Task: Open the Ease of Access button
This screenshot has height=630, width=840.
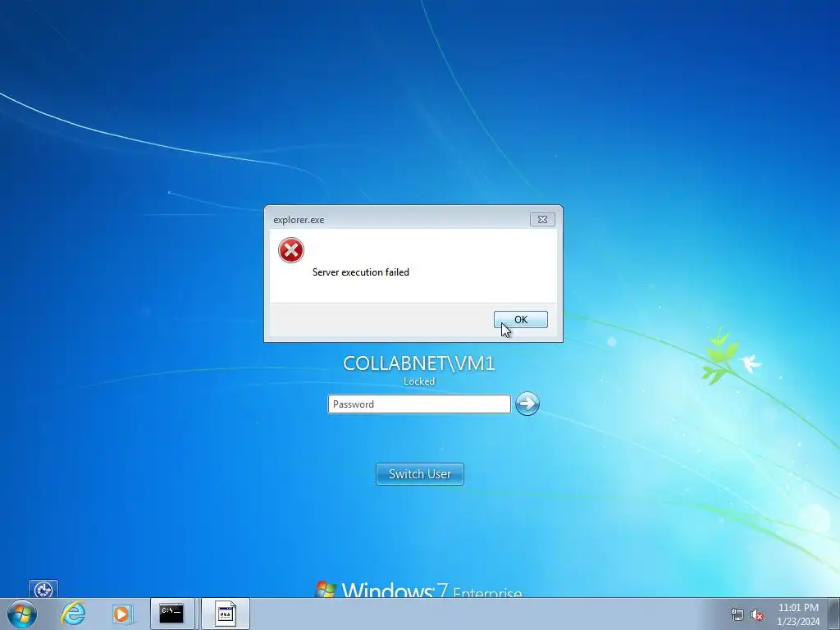Action: (x=43, y=589)
